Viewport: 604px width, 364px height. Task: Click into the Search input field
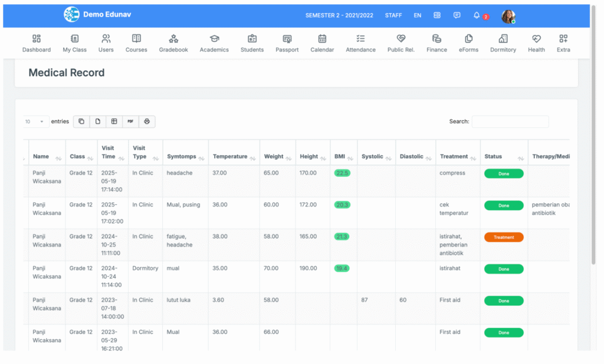click(510, 122)
